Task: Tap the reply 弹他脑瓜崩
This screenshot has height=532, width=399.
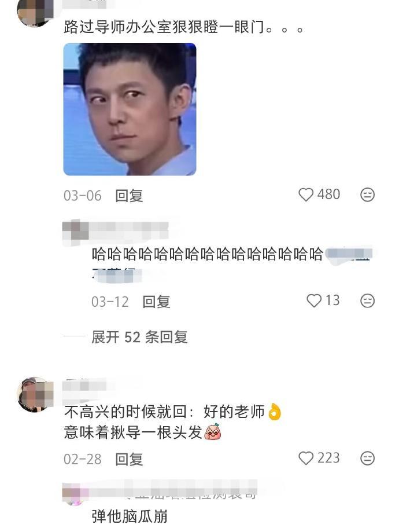Action: click(130, 516)
